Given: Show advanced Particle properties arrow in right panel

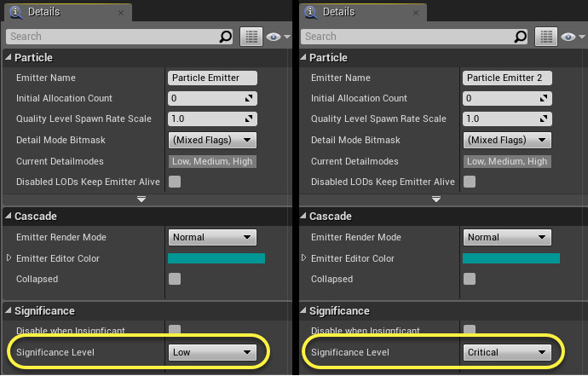Looking at the screenshot, I should tap(436, 199).
